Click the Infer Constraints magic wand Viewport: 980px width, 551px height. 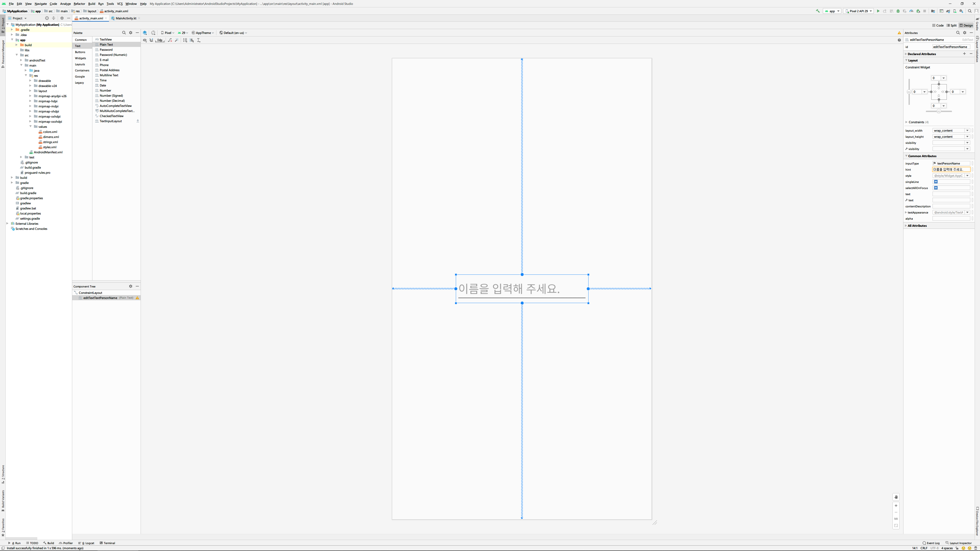(177, 40)
